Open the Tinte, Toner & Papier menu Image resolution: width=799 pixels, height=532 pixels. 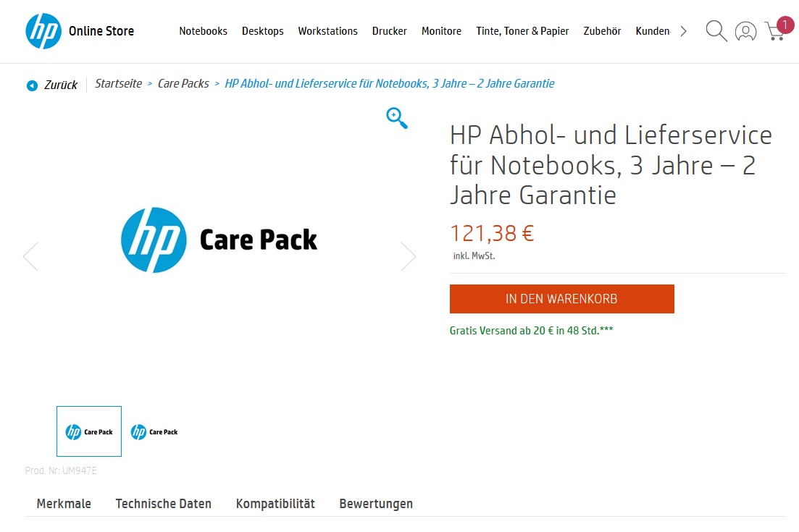[522, 31]
